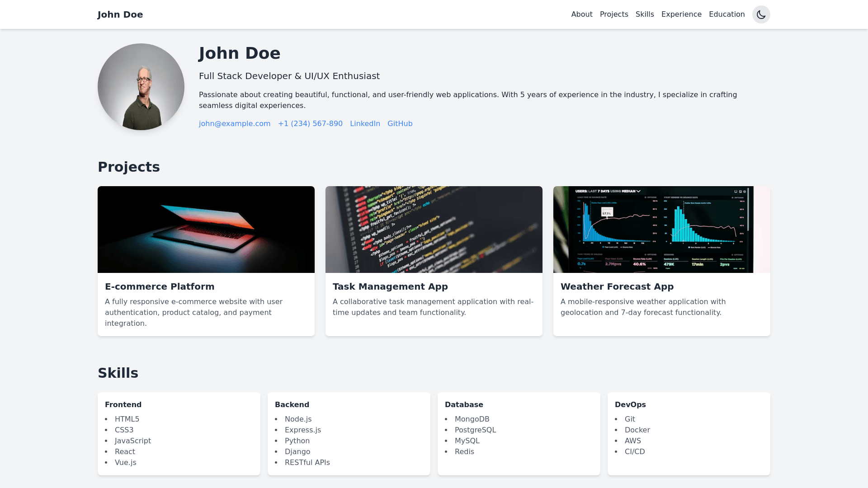The width and height of the screenshot is (868, 488).
Task: Open the Experience navigation item
Action: (681, 14)
